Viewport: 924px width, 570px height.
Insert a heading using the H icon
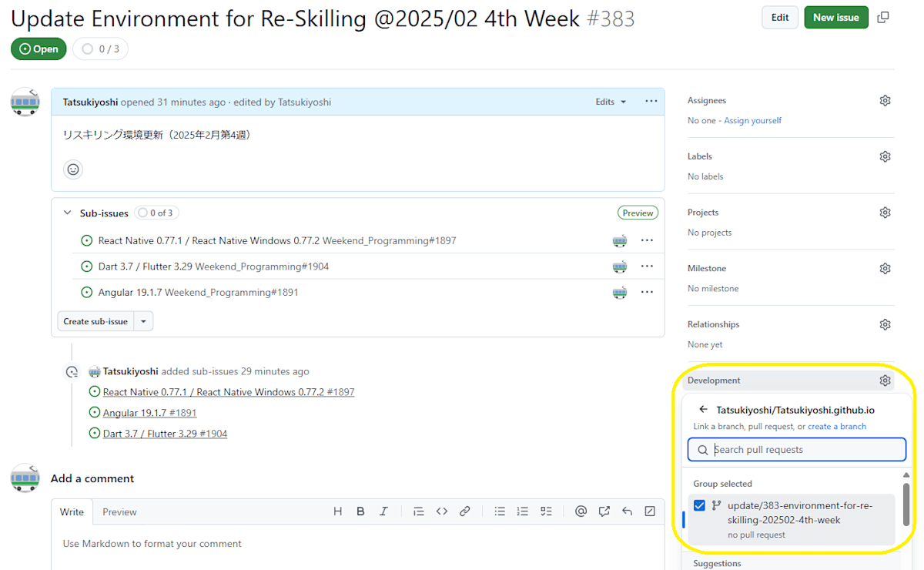(337, 511)
